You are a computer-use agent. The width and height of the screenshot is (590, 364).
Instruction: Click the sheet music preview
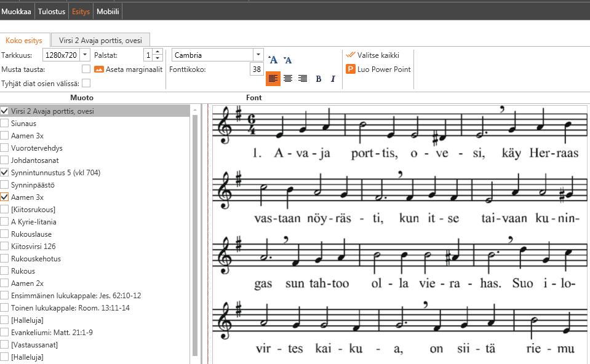[400, 234]
